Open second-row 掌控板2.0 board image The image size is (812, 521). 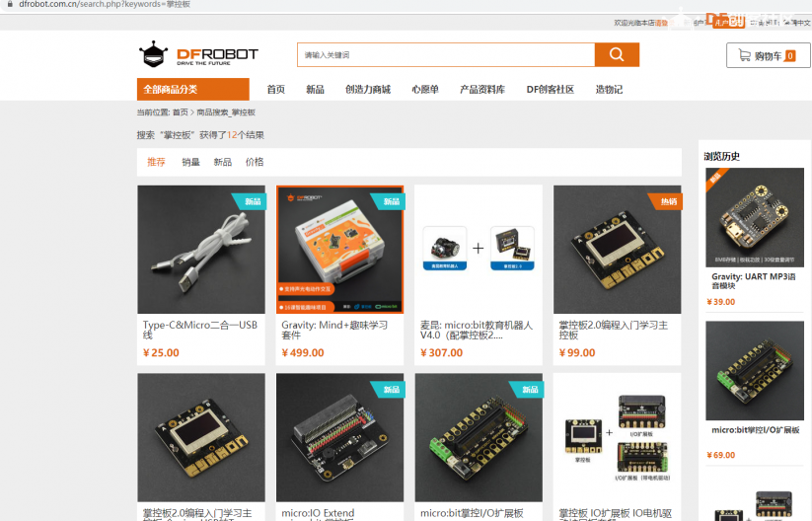(x=201, y=437)
